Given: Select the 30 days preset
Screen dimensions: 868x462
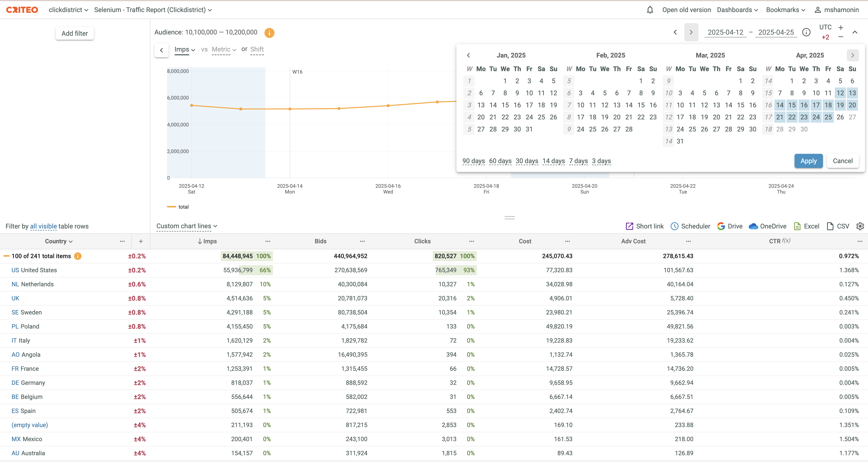Looking at the screenshot, I should coord(527,161).
